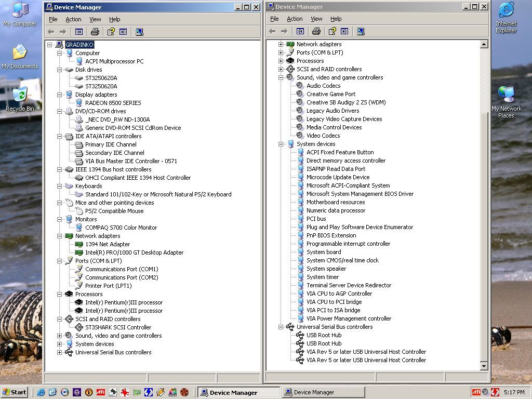Select Creative SB Audigy 2 ZS (WDM) device
Screen dimensions: 532x399
click(x=345, y=102)
